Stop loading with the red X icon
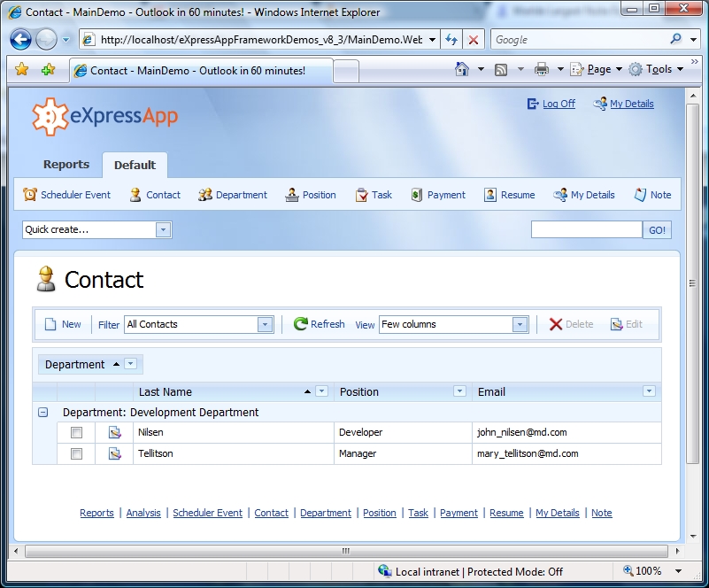The image size is (709, 588). [x=474, y=40]
